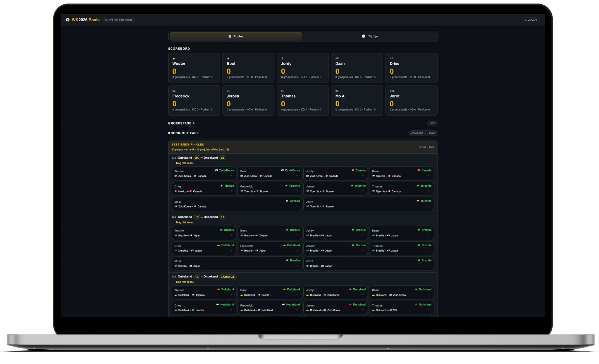The width and height of the screenshot is (599, 364).
Task: Click the Knock-out Fase heading
Action: (183, 133)
